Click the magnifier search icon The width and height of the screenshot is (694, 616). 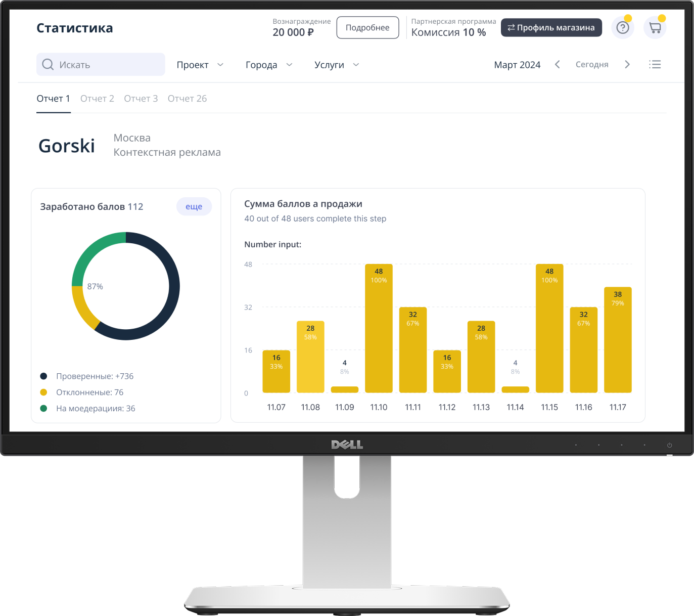48,64
